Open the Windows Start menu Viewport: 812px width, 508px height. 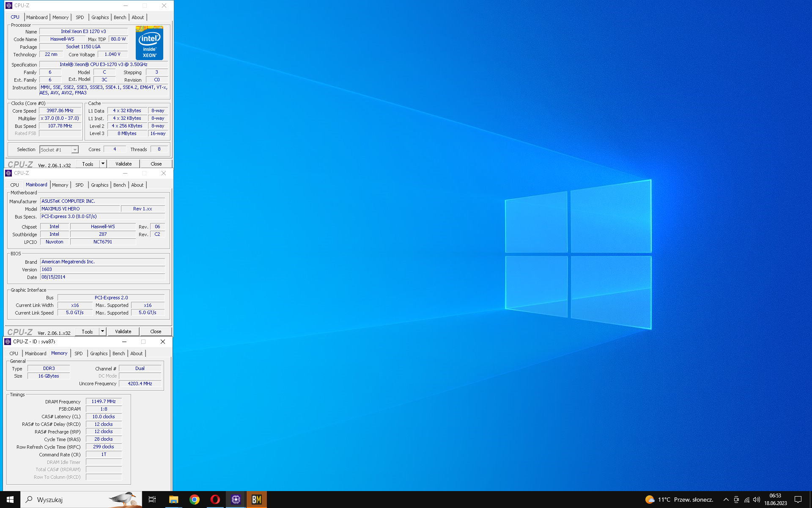tap(10, 500)
